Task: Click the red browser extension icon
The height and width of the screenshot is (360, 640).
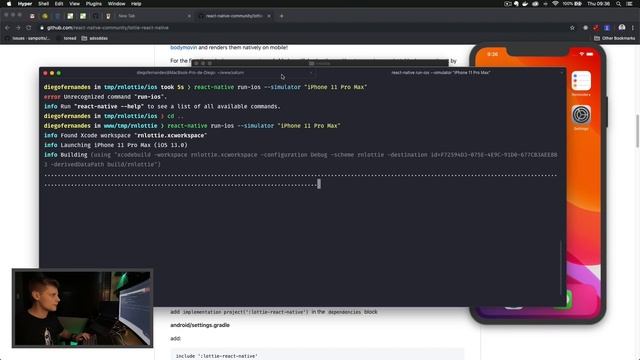Action: tap(596, 28)
